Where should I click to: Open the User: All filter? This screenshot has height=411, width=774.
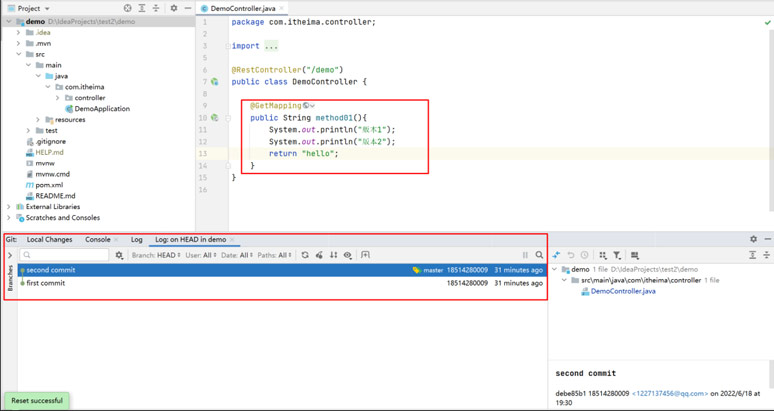coord(201,255)
